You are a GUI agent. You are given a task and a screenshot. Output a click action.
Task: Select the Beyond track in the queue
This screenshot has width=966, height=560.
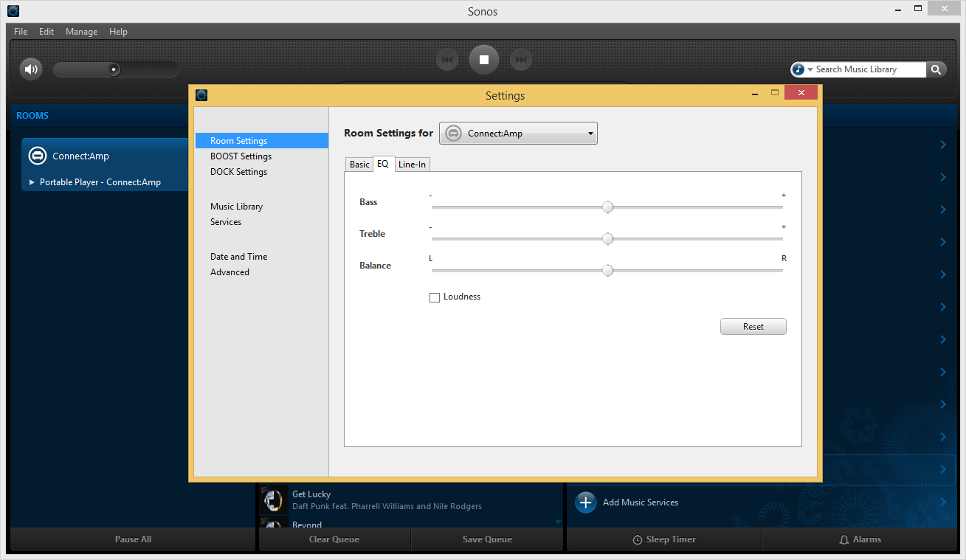click(307, 525)
